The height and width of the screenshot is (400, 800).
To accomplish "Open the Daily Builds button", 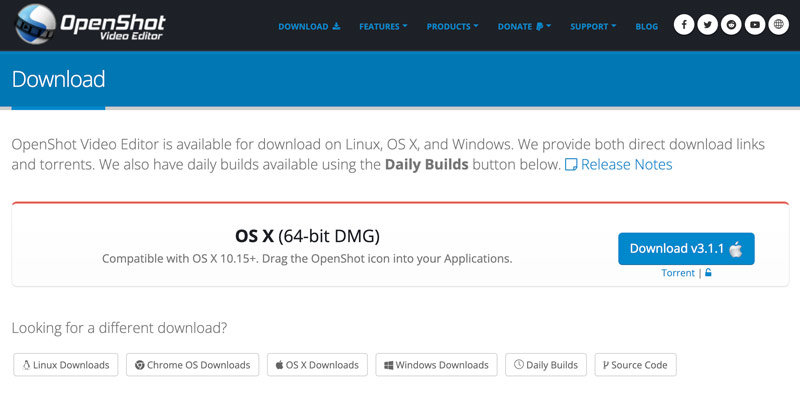I will (x=546, y=365).
